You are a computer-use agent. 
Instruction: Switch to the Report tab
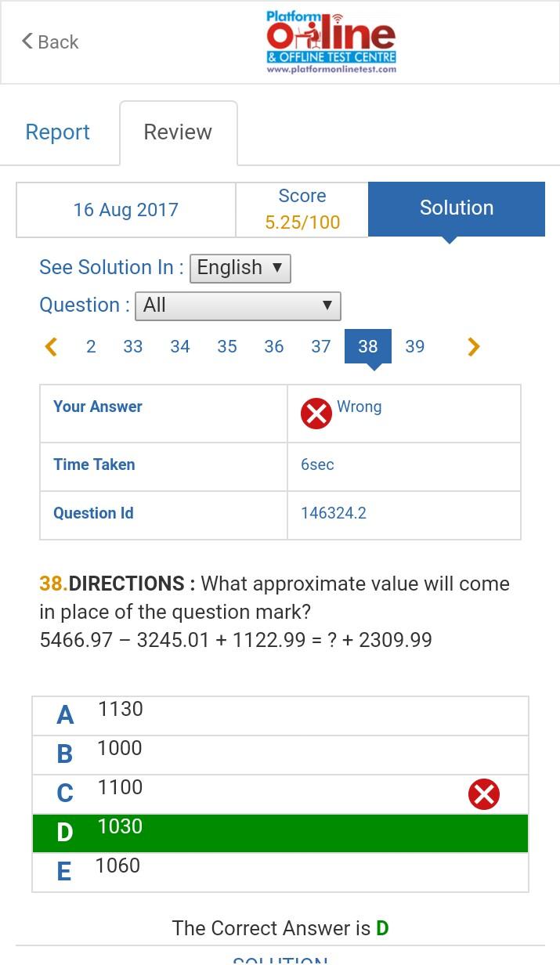coord(58,132)
